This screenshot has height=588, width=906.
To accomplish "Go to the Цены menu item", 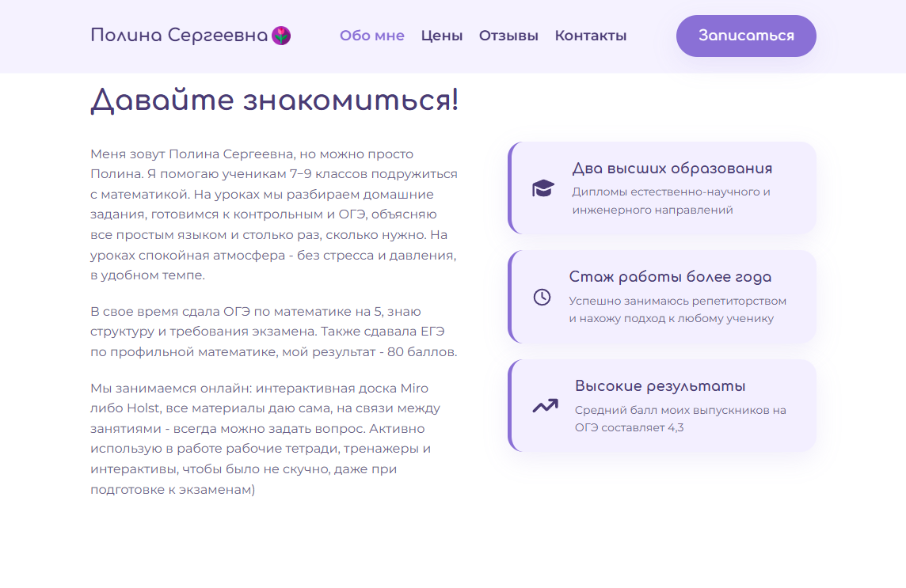I will [x=441, y=36].
